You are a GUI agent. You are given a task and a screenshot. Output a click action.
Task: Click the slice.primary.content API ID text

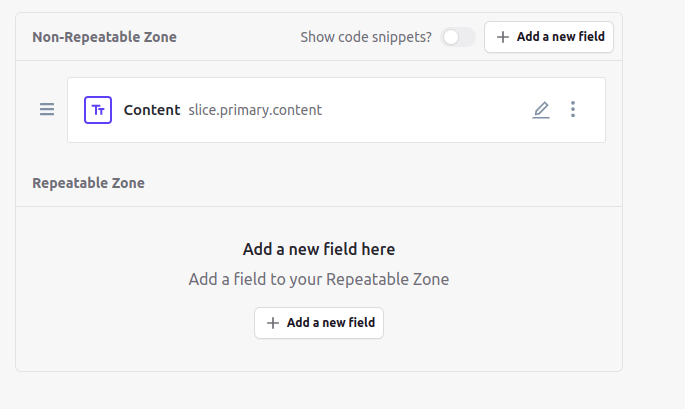(255, 110)
